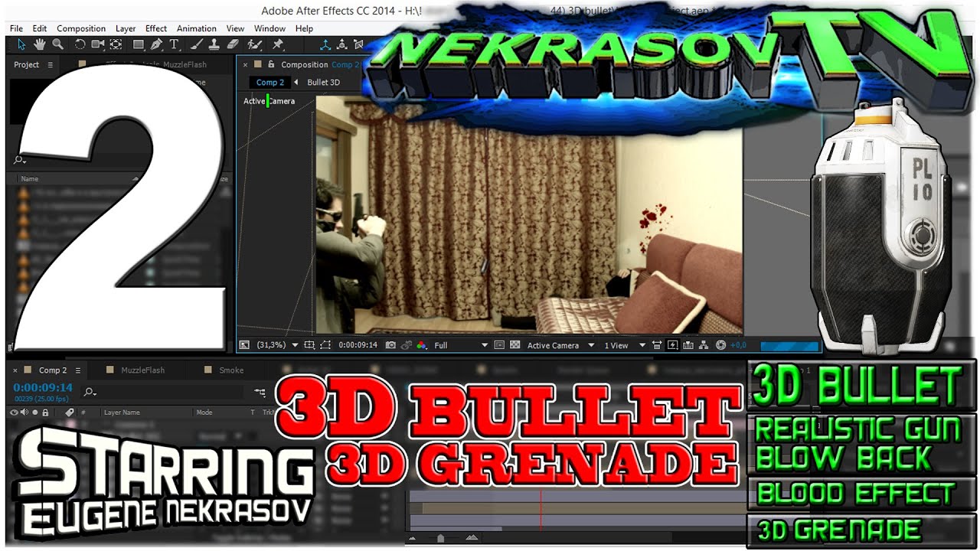The height and width of the screenshot is (551, 980).
Task: Select the Puppet Pin tool
Action: click(x=278, y=44)
